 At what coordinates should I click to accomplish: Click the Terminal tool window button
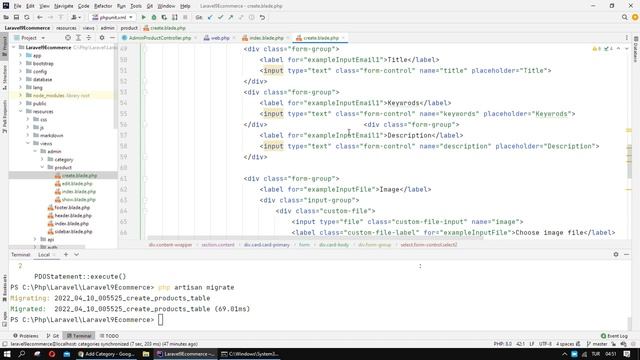coord(79,336)
